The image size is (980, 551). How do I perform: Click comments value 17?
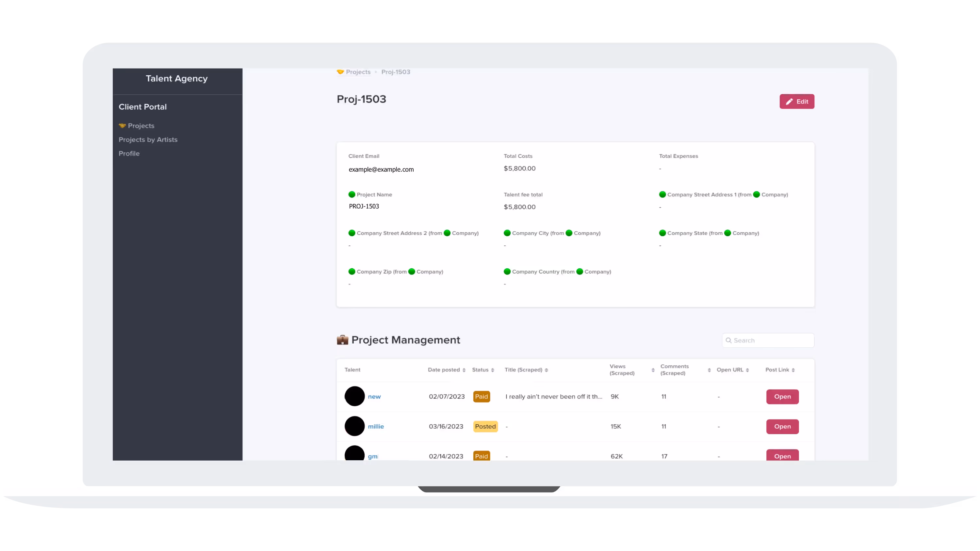coord(664,456)
